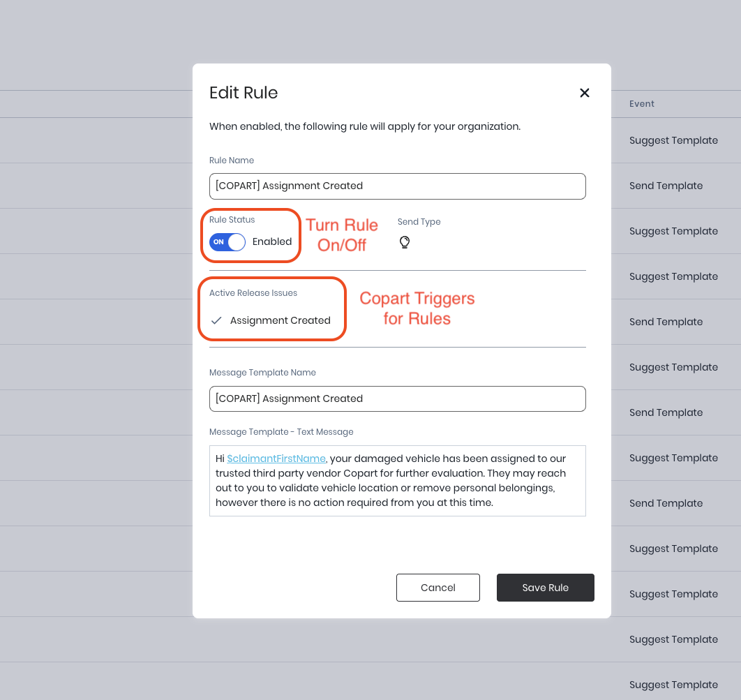
Task: Click the Event column header
Action: (641, 104)
